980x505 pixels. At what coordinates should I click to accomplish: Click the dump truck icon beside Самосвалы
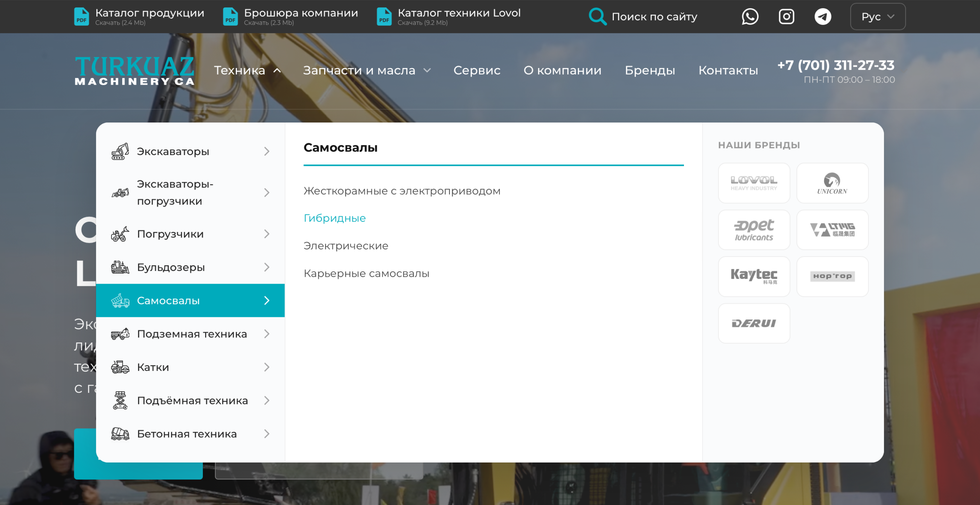point(120,300)
